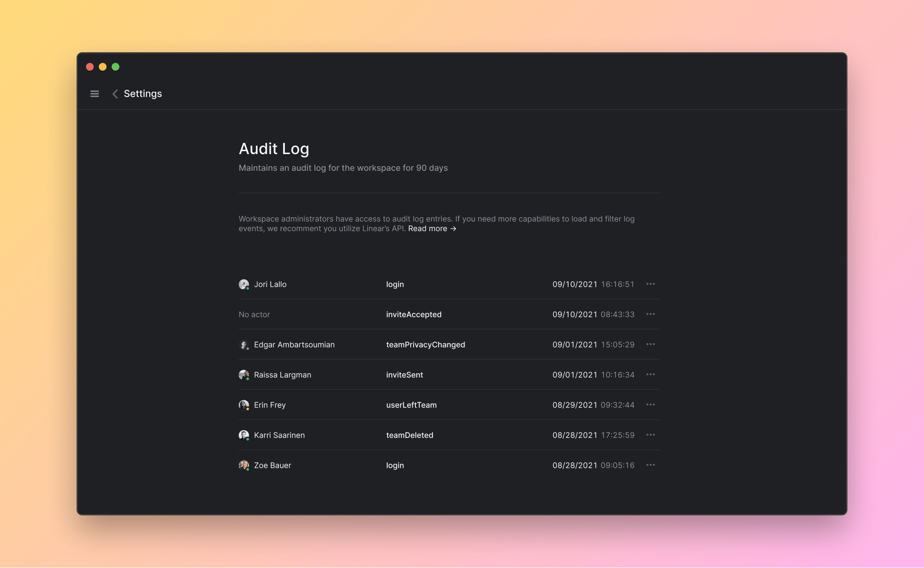The image size is (924, 568).
Task: Open more options for teamPrivacyChanged entry
Action: click(650, 345)
